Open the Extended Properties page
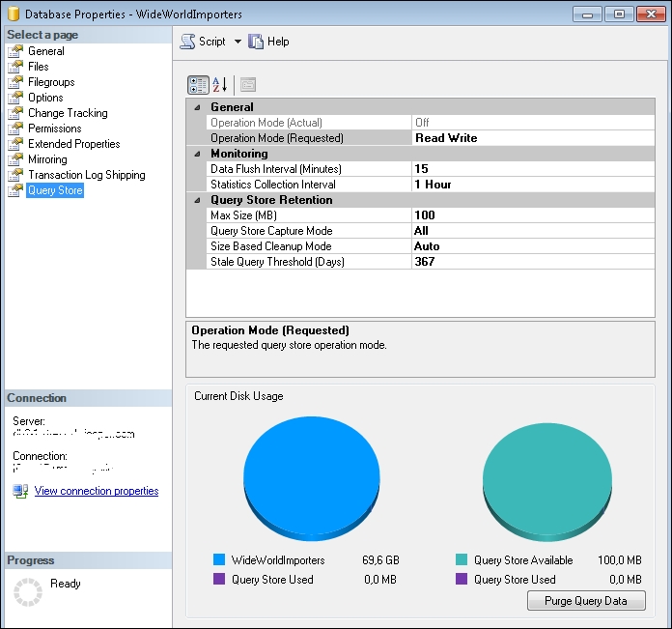 (74, 144)
